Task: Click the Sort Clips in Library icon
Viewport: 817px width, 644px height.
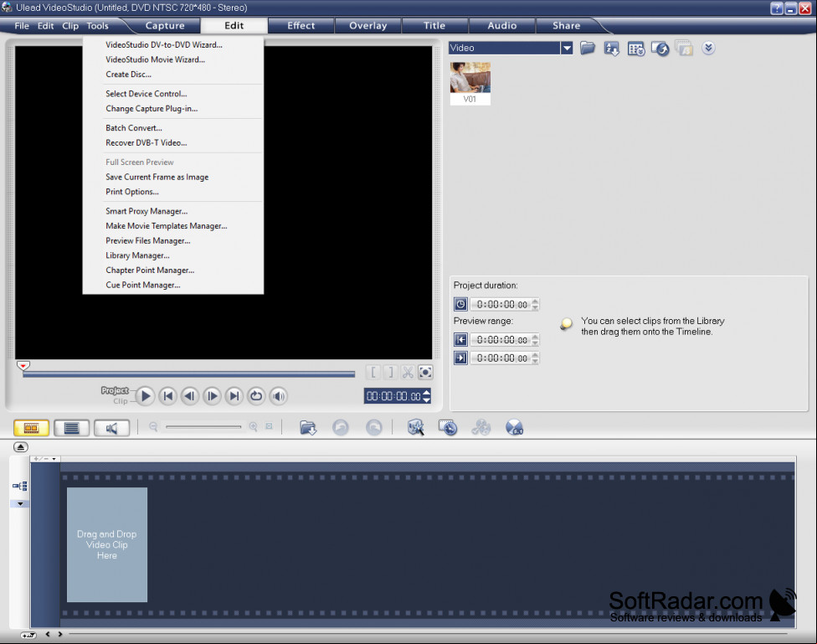Action: [611, 49]
